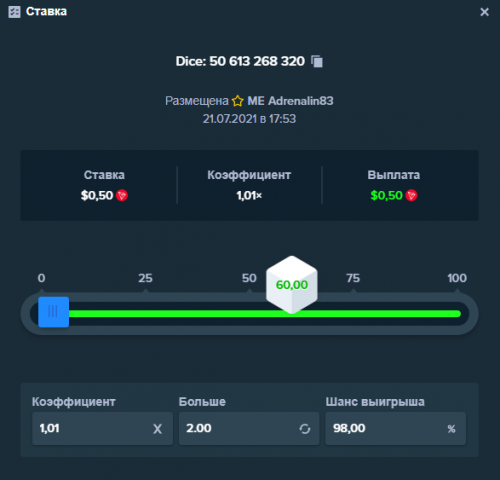
Task: Click the 25 marker on the slider scale
Action: point(145,278)
